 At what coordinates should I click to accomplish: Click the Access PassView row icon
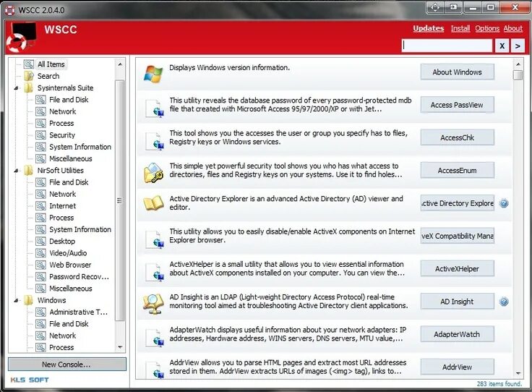tap(155, 108)
